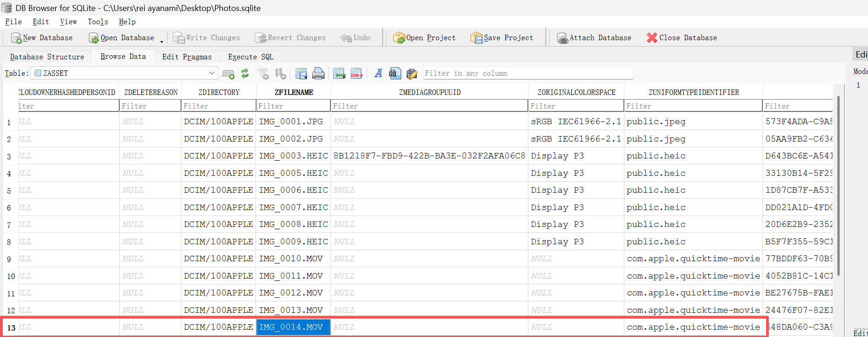This screenshot has height=337, width=868.
Task: Clear all sorting with arrows icon
Action: [280, 74]
